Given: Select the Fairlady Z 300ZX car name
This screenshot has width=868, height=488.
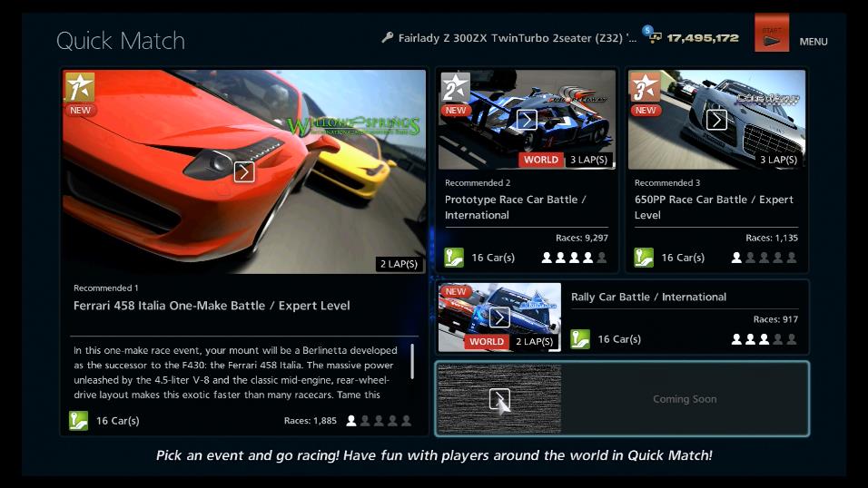Looking at the screenshot, I should point(517,38).
